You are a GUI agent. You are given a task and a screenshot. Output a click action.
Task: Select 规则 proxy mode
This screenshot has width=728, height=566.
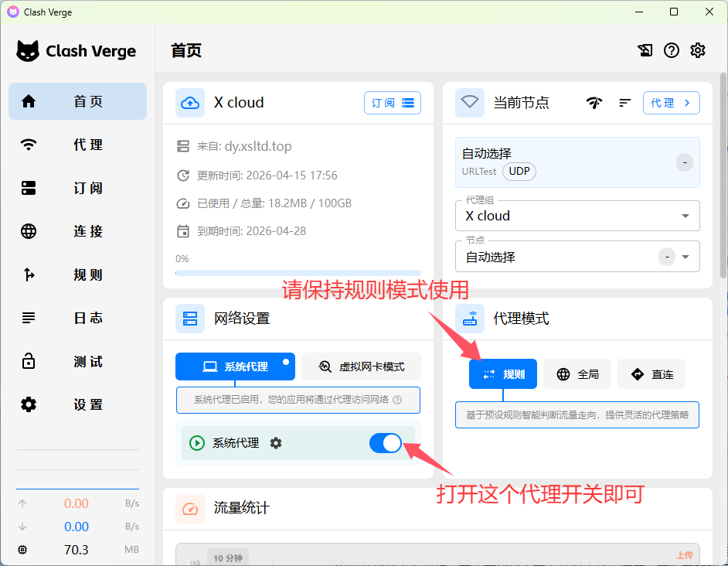[x=503, y=374]
